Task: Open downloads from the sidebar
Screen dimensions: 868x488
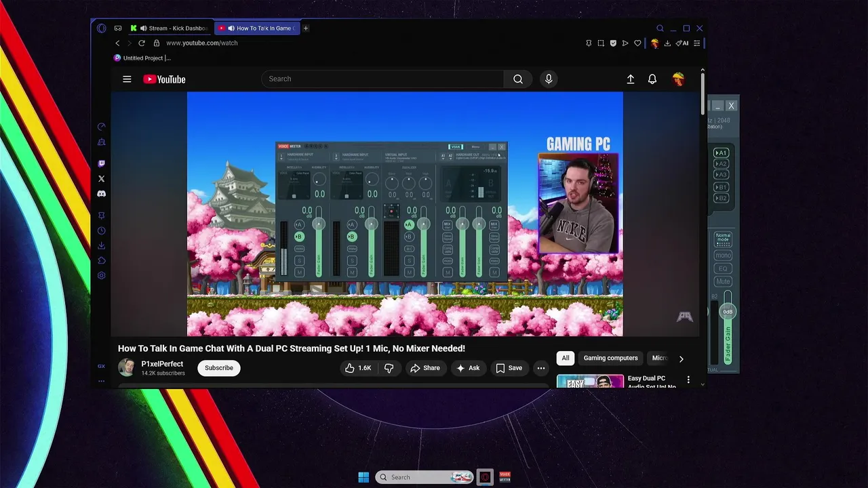Action: [x=102, y=245]
